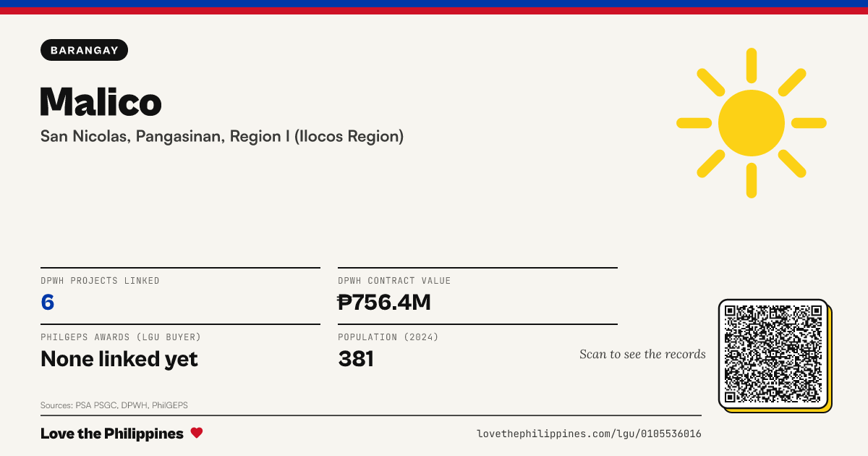Viewport: 868px width, 456px height.
Task: Click the QR code image
Action: click(x=773, y=354)
